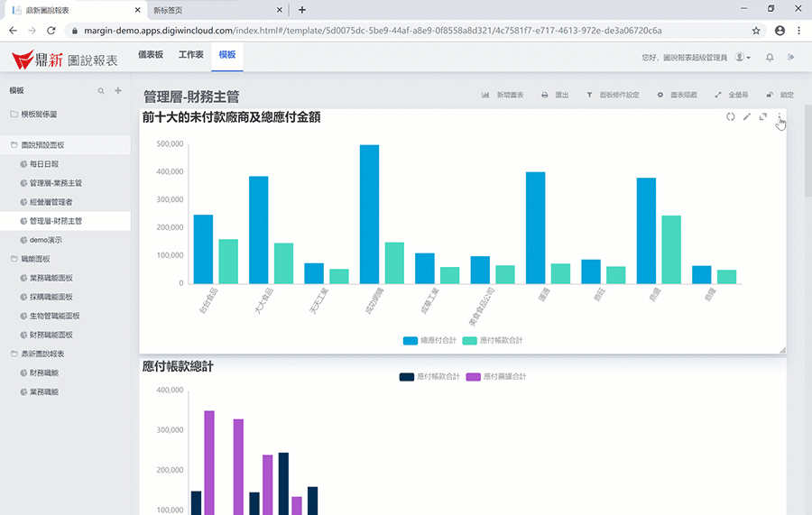Toggle the 應付票據合計 legend series
The width and height of the screenshot is (812, 515).
pyautogui.click(x=495, y=376)
